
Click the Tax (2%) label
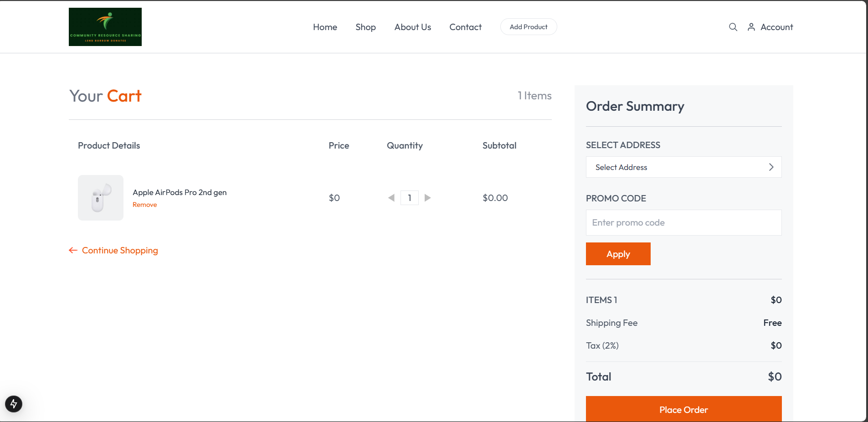(602, 345)
